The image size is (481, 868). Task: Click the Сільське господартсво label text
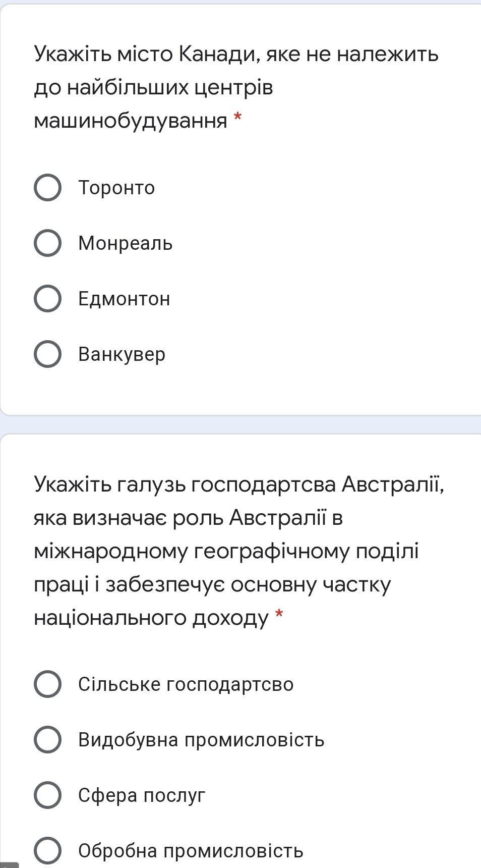point(186,684)
